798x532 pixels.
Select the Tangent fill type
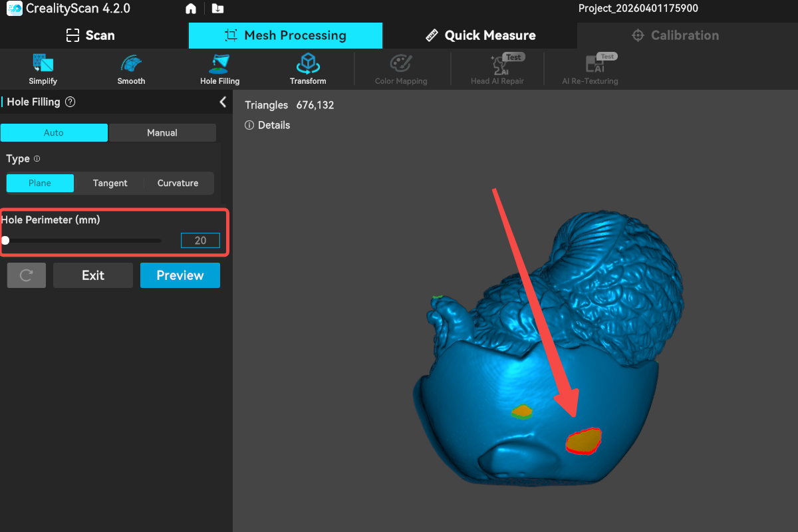[110, 183]
